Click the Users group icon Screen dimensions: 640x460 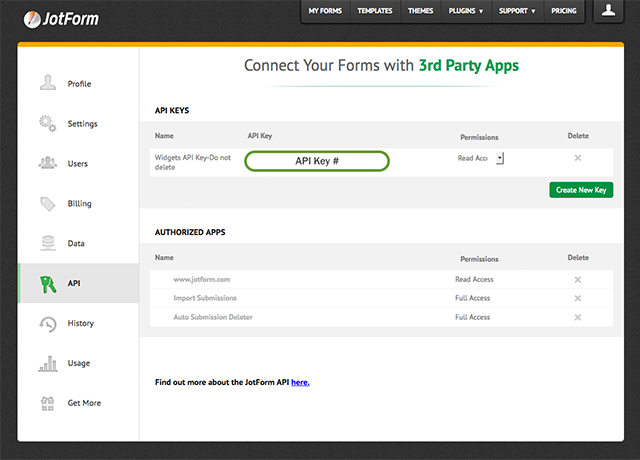tap(48, 163)
